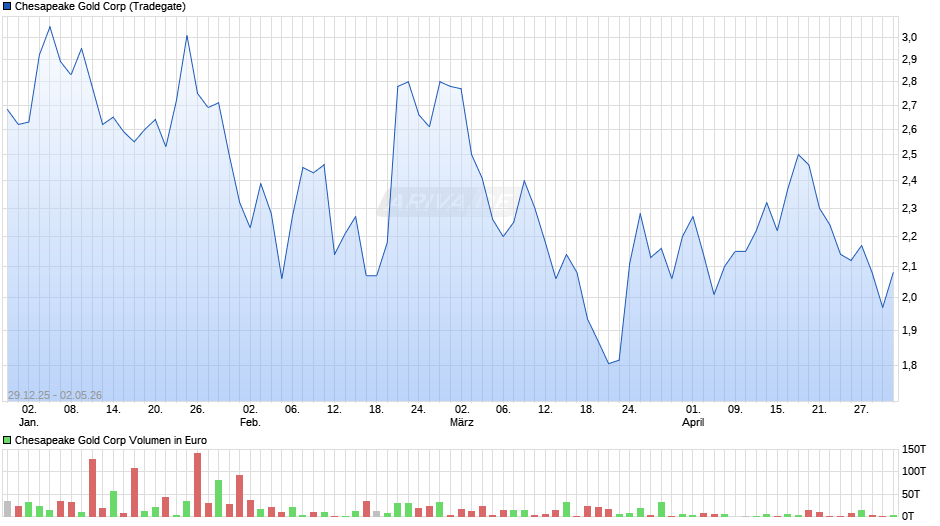Click the 50T volume axis label
The image size is (940, 526).
(911, 494)
